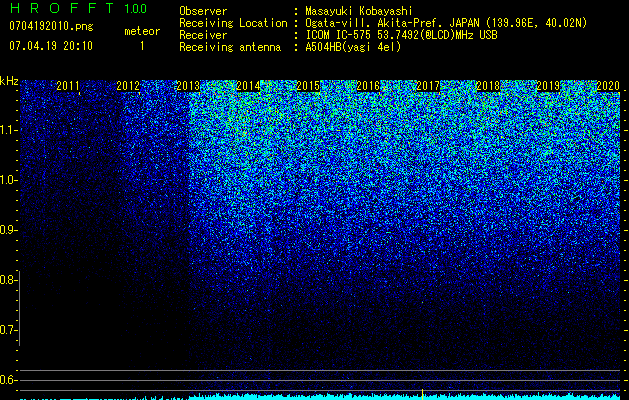Viewport: 629px width, 400px height.
Task: Click the 'meteor' count label
Action: point(142,31)
